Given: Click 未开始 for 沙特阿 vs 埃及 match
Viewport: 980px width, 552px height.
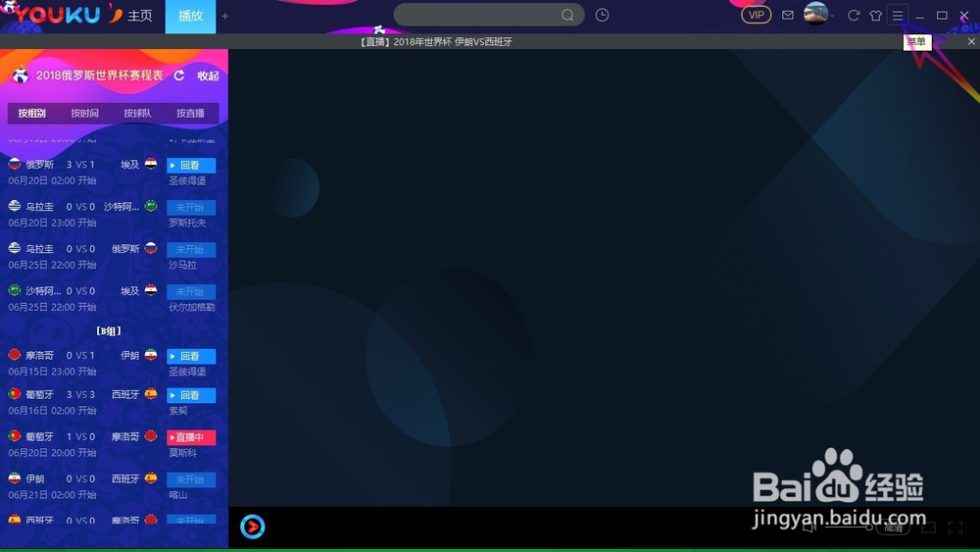Looking at the screenshot, I should coord(191,291).
